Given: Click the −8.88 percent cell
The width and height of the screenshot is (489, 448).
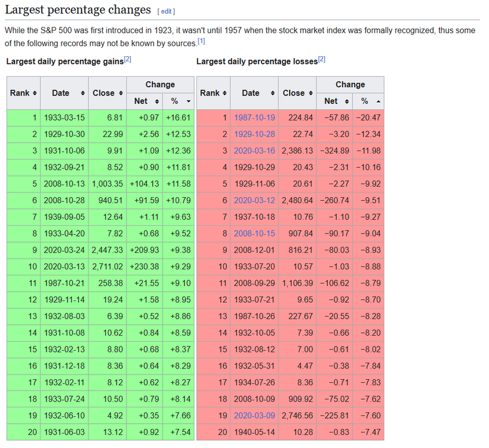Looking at the screenshot, I should [x=368, y=266].
